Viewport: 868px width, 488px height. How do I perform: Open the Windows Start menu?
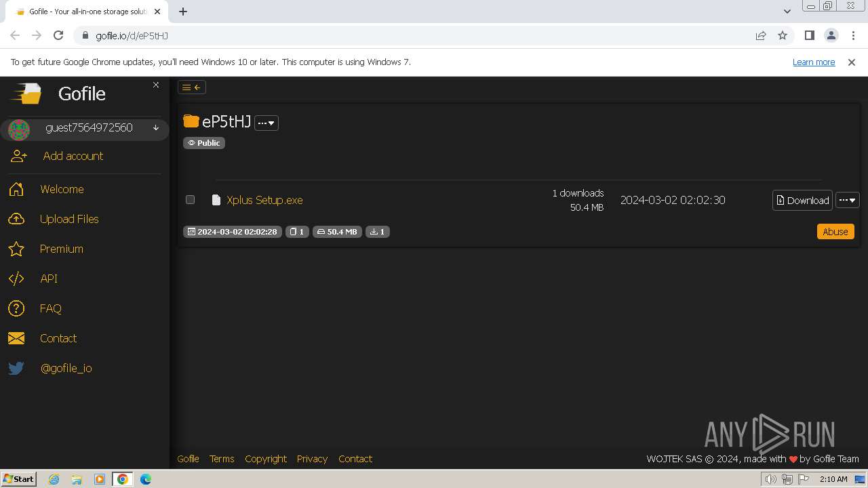click(19, 479)
